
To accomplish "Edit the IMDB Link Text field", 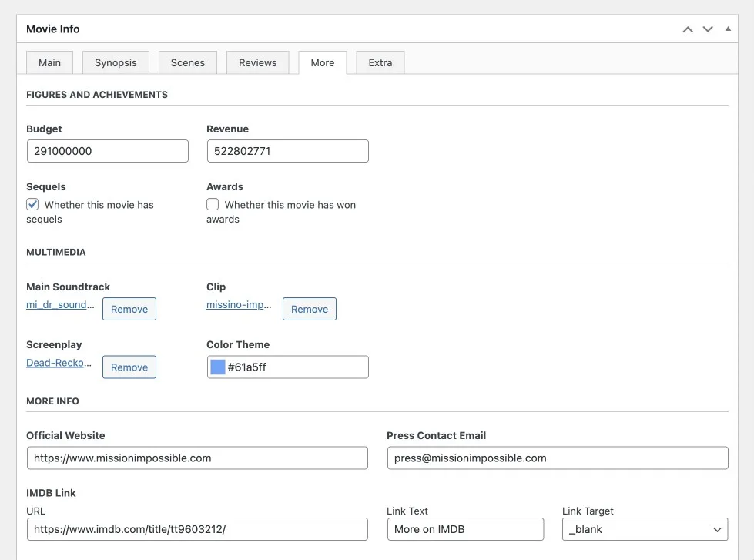I will coord(465,529).
